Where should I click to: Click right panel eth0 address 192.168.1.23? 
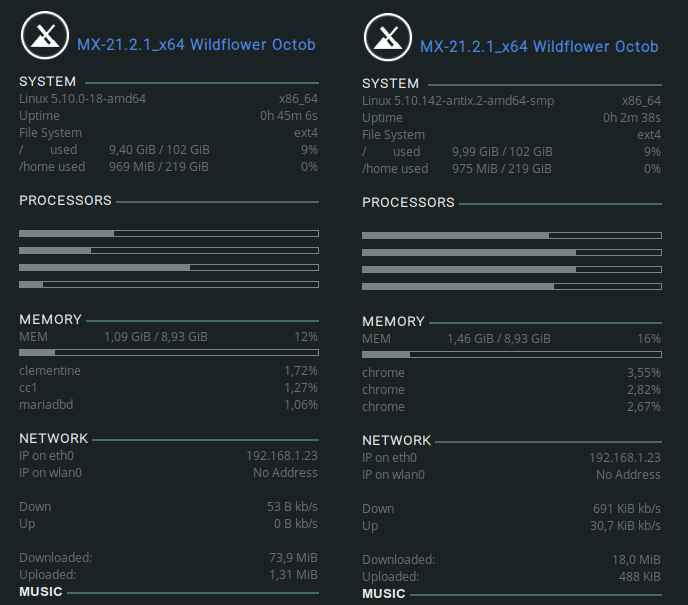(625, 458)
